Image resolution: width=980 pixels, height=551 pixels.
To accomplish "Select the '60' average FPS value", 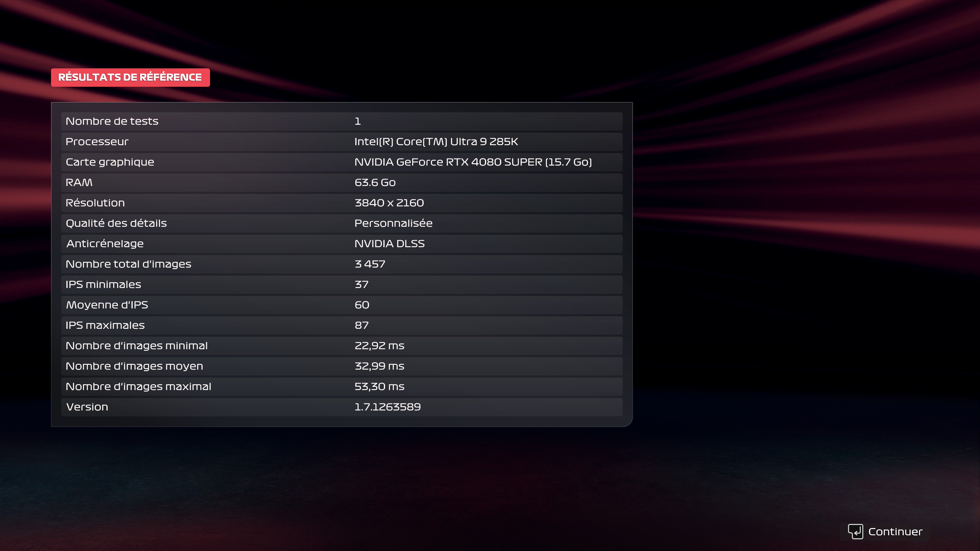I will tap(362, 305).
